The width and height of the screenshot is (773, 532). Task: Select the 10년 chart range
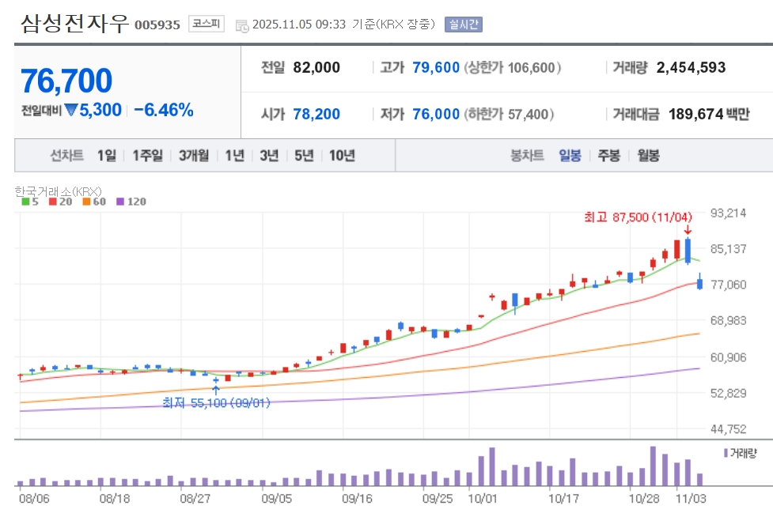click(342, 156)
